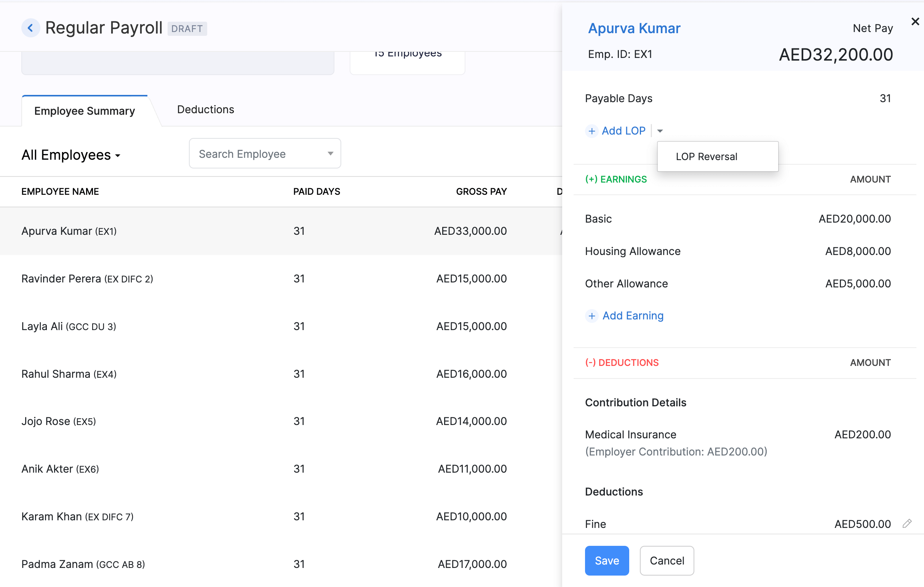The height and width of the screenshot is (587, 924).
Task: Click the plus icon for Add Earning
Action: coord(591,316)
